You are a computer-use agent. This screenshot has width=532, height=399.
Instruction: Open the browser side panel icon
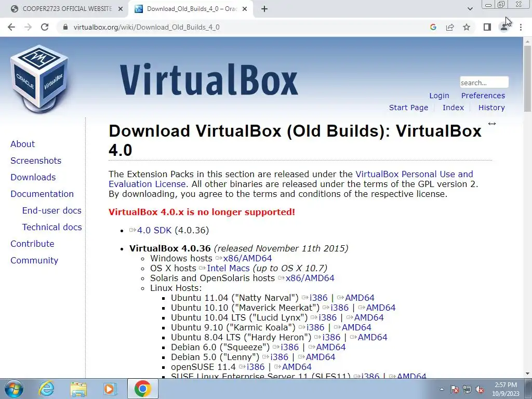click(487, 27)
